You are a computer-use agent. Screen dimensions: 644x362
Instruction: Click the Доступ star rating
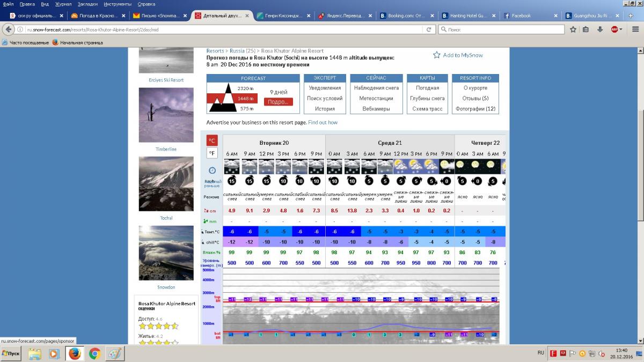coord(158,326)
